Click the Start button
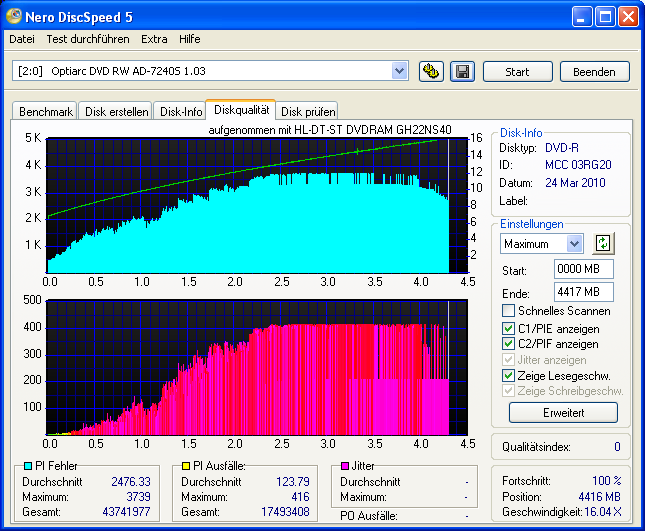Image resolution: width=645 pixels, height=531 pixels. point(517,72)
